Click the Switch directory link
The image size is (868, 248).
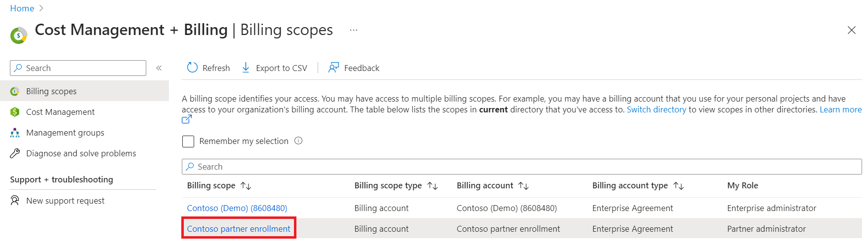pyautogui.click(x=656, y=109)
